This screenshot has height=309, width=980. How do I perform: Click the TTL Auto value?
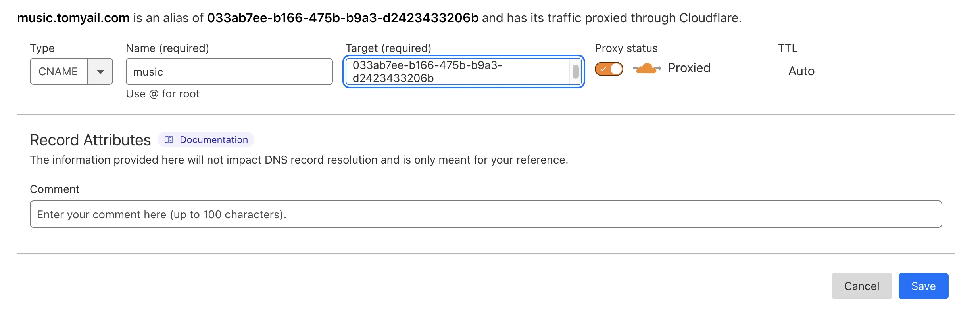click(x=801, y=71)
